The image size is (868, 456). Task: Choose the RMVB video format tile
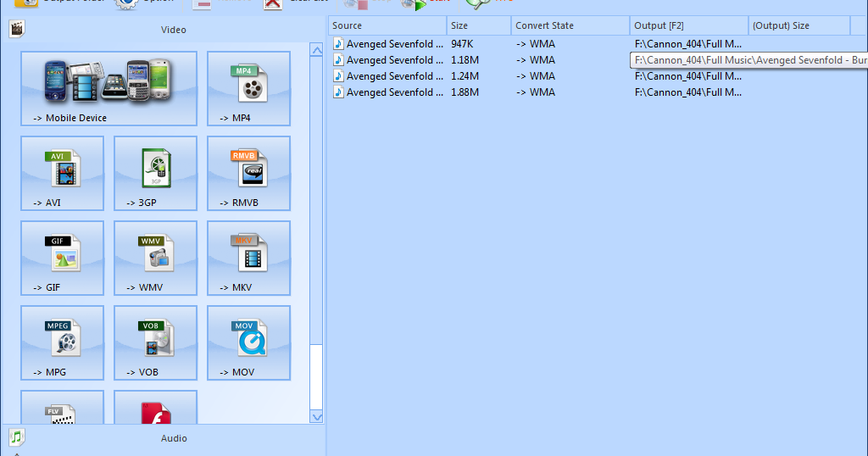click(248, 173)
